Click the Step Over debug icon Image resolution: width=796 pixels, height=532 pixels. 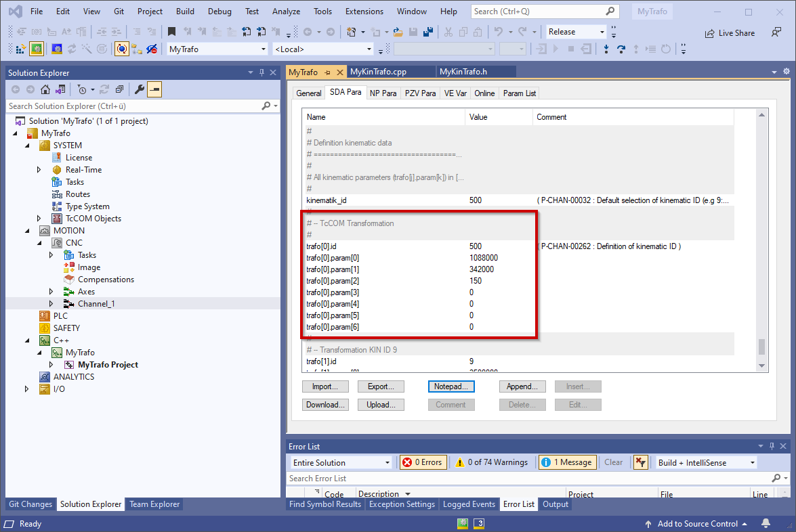click(621, 49)
